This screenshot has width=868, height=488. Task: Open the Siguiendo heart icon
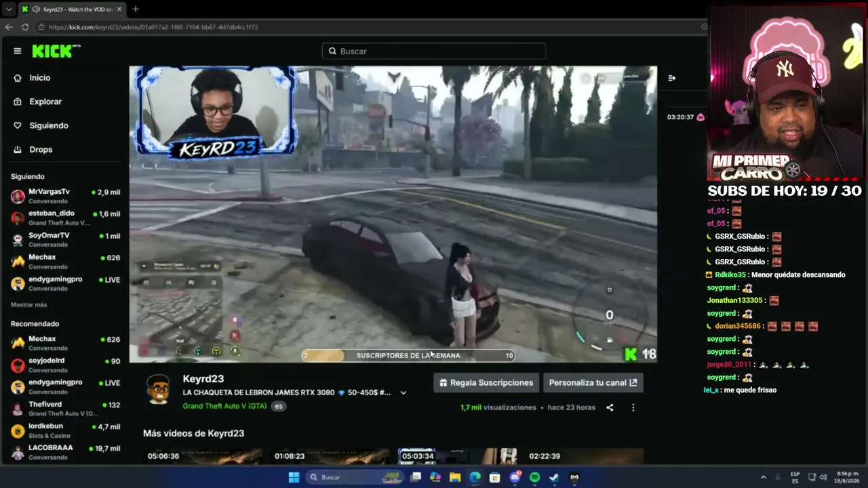(x=18, y=125)
